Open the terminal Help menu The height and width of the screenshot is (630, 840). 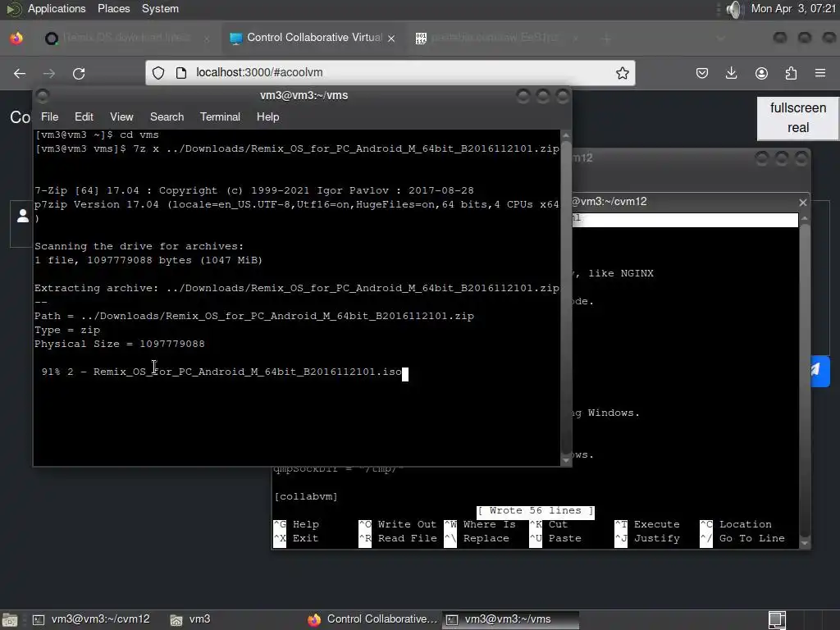268,116
